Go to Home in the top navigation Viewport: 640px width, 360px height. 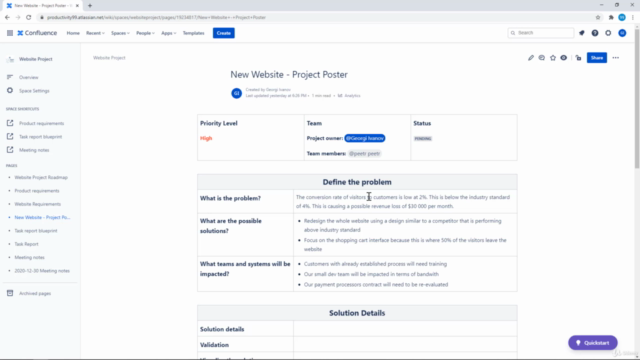pos(73,33)
